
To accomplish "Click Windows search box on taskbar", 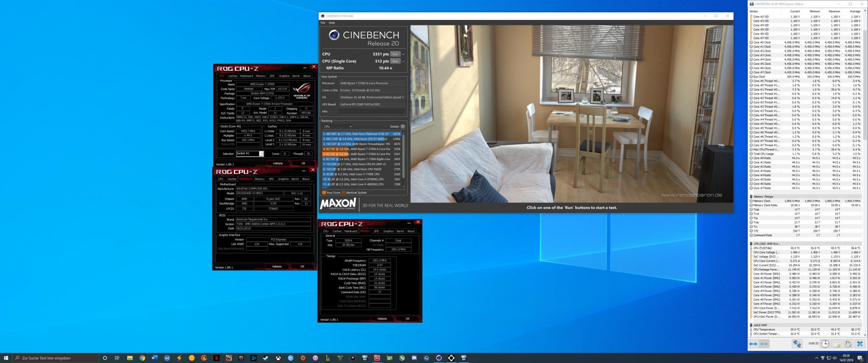I will tap(55, 358).
